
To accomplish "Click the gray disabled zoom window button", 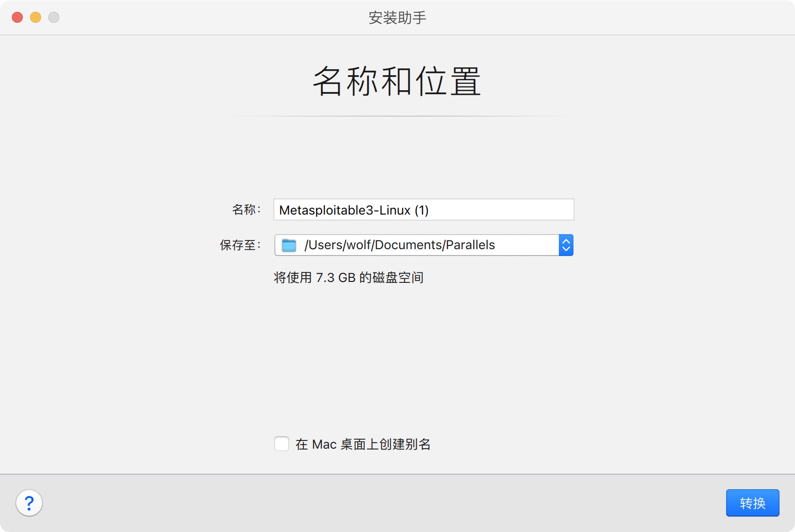I will tap(54, 17).
